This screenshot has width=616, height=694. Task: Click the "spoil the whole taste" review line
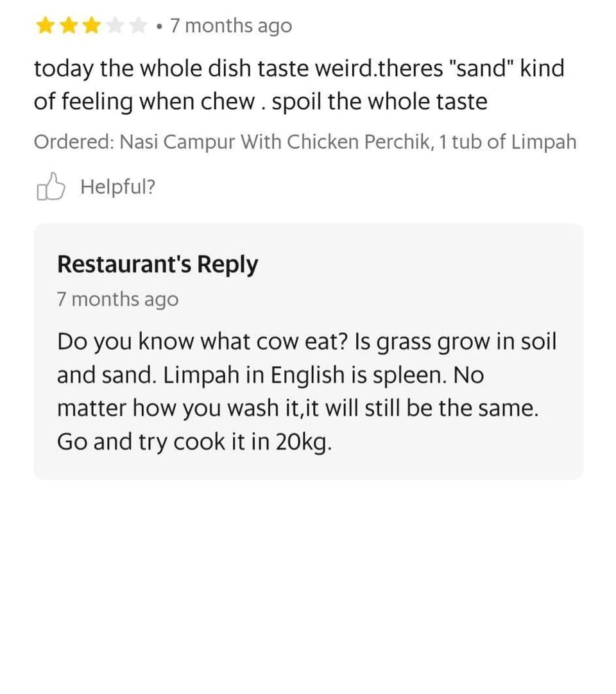tap(379, 102)
